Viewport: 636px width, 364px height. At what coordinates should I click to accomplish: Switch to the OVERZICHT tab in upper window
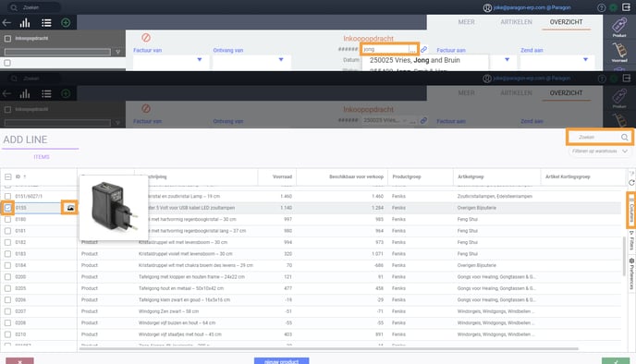point(566,22)
